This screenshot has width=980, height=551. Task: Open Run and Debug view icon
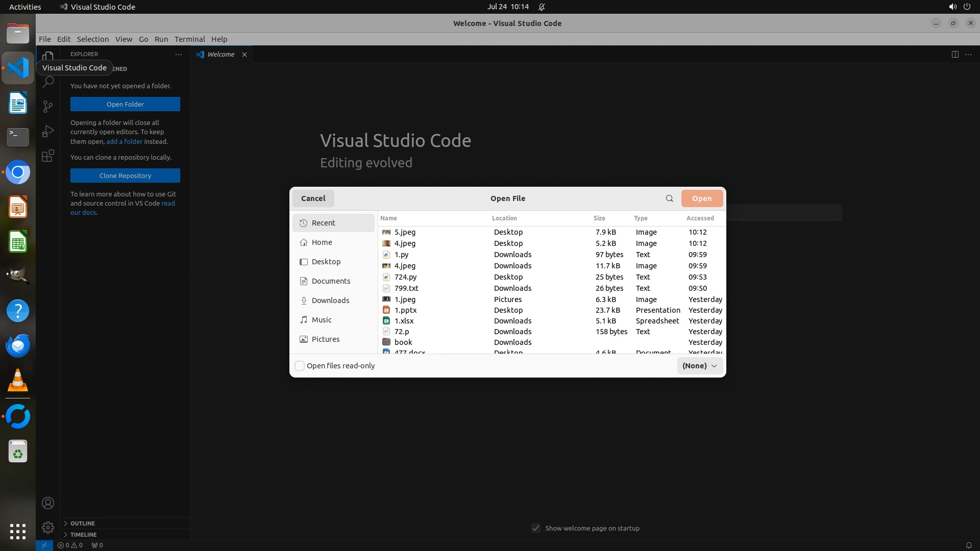click(48, 131)
